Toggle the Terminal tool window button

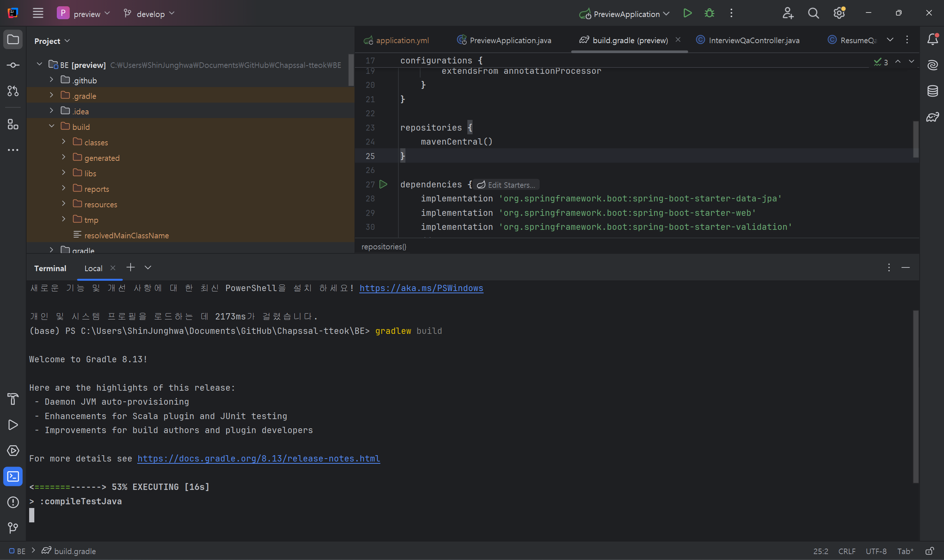(13, 477)
